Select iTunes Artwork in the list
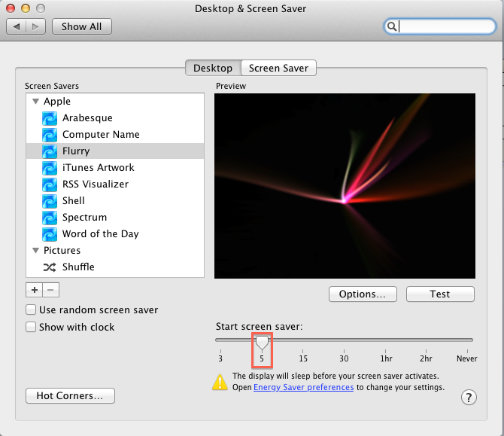504x436 pixels. click(115, 168)
